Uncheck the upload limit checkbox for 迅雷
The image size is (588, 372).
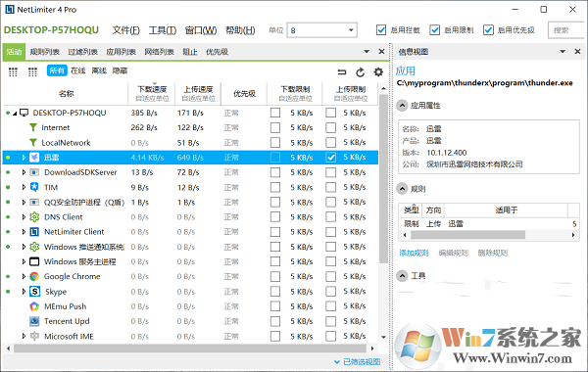coord(331,158)
